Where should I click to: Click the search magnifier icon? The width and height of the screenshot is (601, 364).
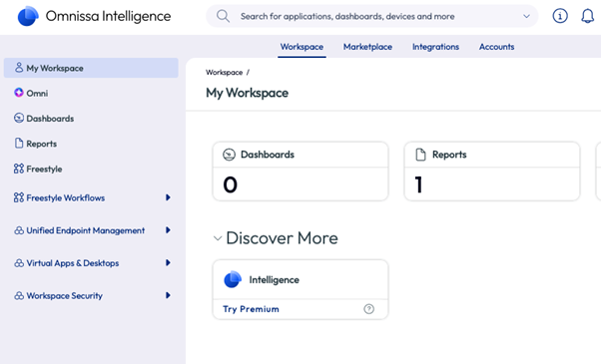point(223,16)
